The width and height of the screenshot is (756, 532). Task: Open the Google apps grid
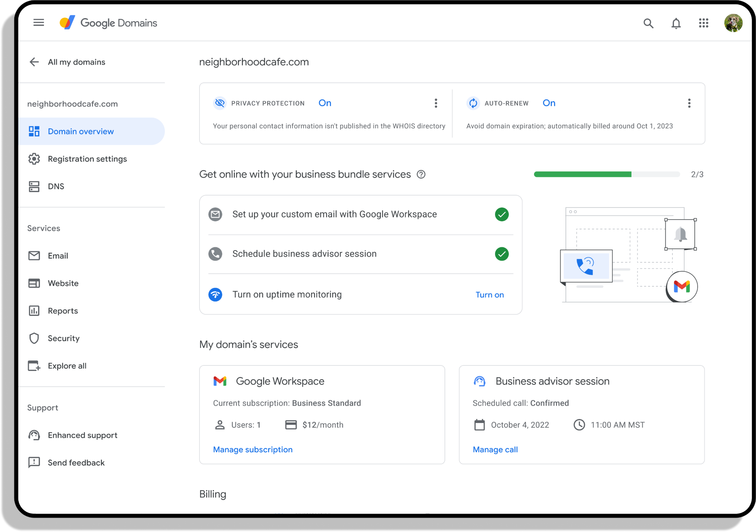704,23
